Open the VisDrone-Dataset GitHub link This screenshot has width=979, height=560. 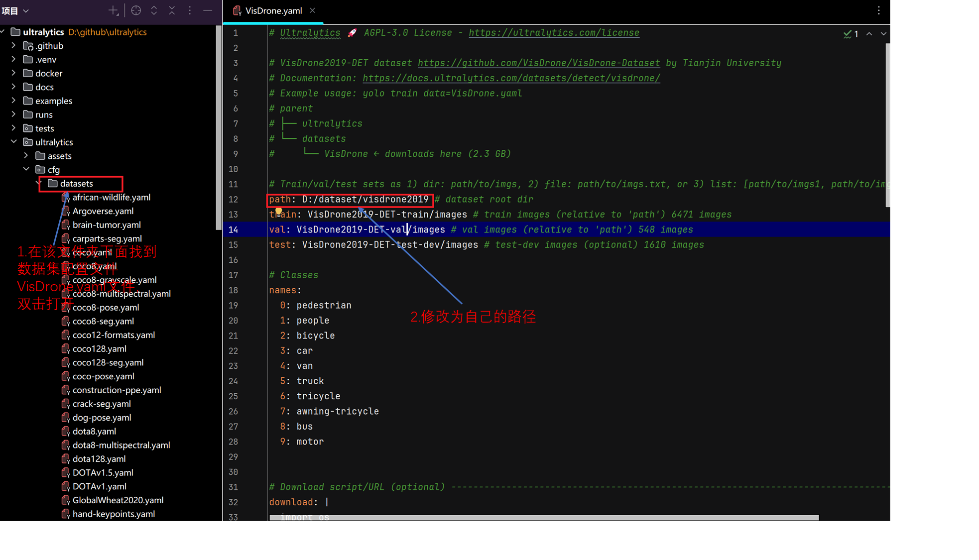(538, 63)
